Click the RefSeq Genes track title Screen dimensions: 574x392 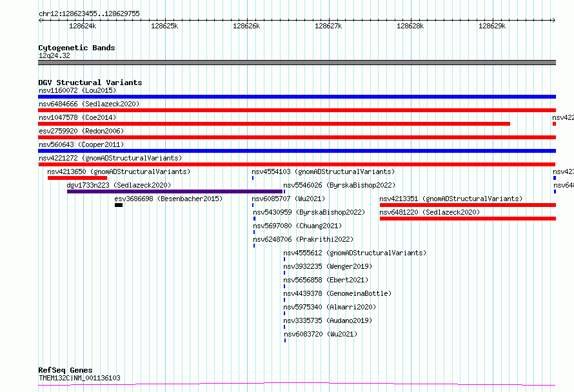pos(66,370)
